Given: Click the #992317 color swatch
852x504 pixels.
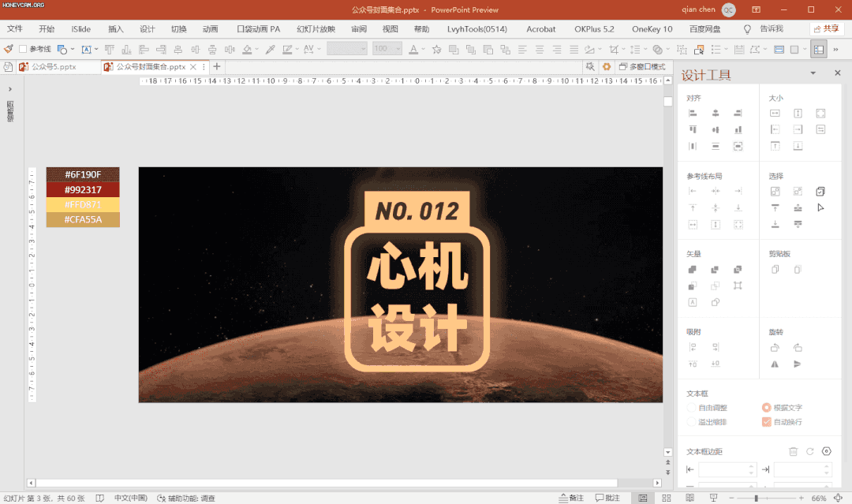Looking at the screenshot, I should (83, 190).
